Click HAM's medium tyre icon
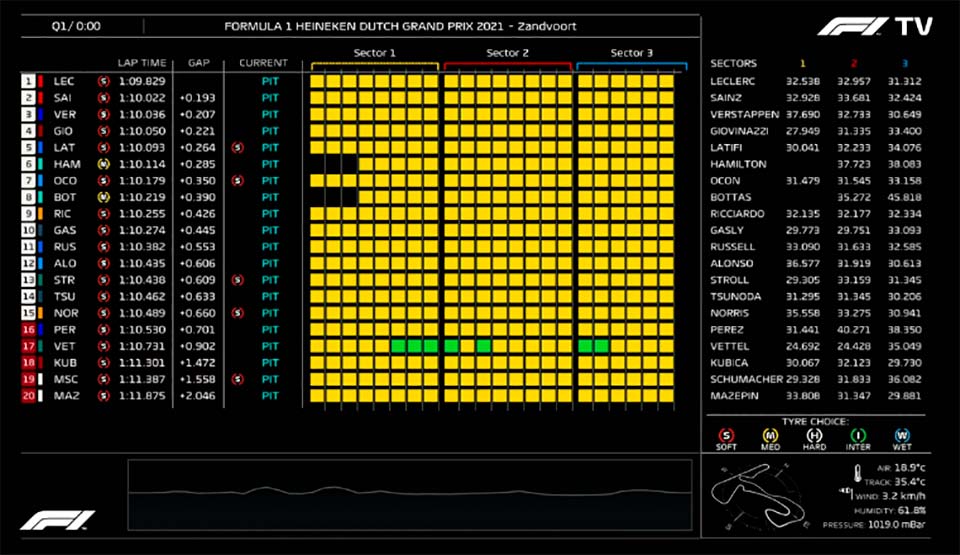Screen dimensions: 960x555 (103, 164)
